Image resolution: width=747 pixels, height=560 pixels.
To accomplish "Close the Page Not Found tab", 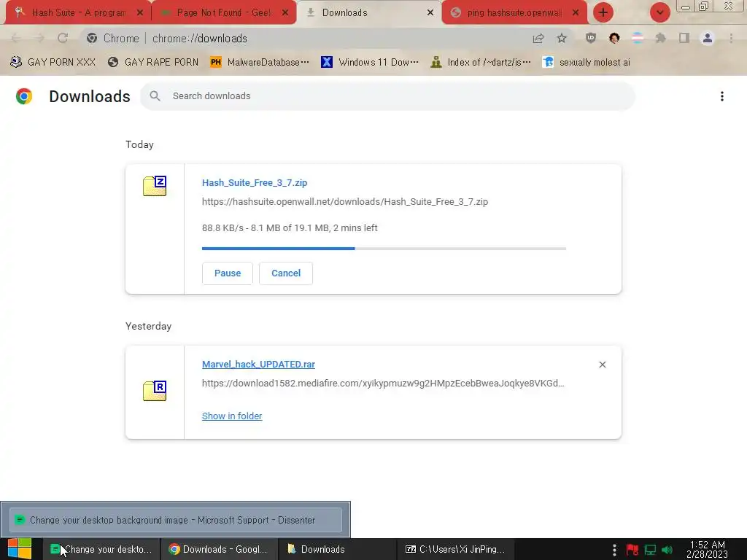I will coord(285,13).
